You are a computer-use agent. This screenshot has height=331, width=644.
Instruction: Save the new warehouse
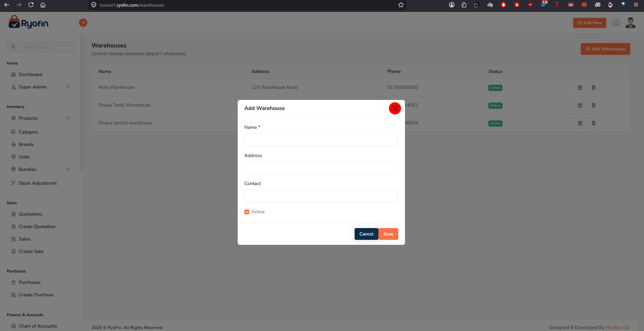(x=388, y=234)
